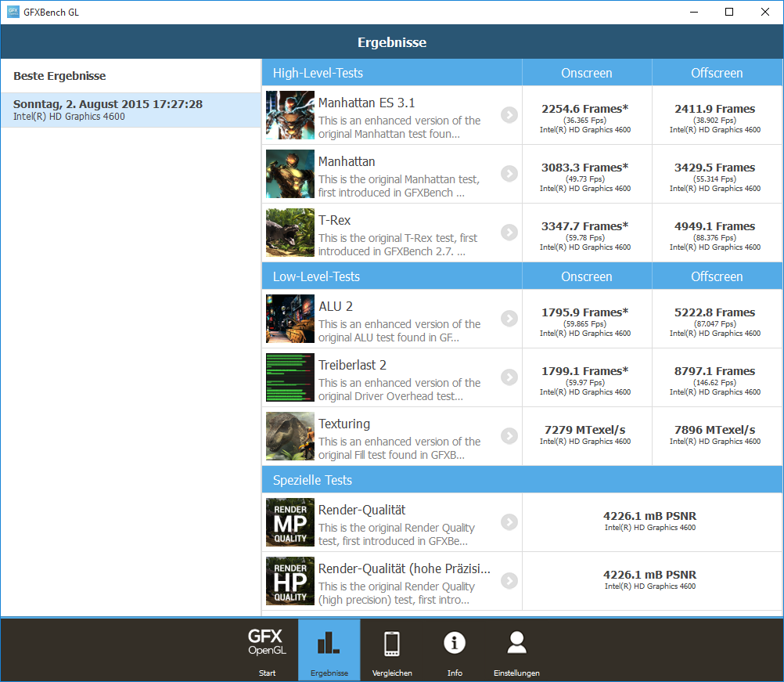Click the Render MP Quality icon
The width and height of the screenshot is (784, 682).
tap(290, 522)
